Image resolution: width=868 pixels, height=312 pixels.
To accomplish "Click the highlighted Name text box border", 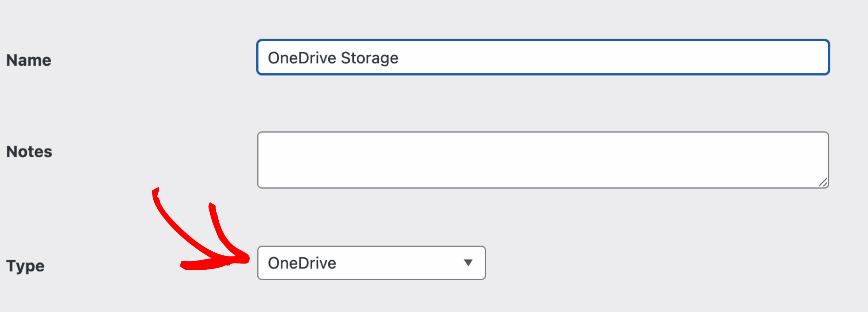I will coord(542,41).
